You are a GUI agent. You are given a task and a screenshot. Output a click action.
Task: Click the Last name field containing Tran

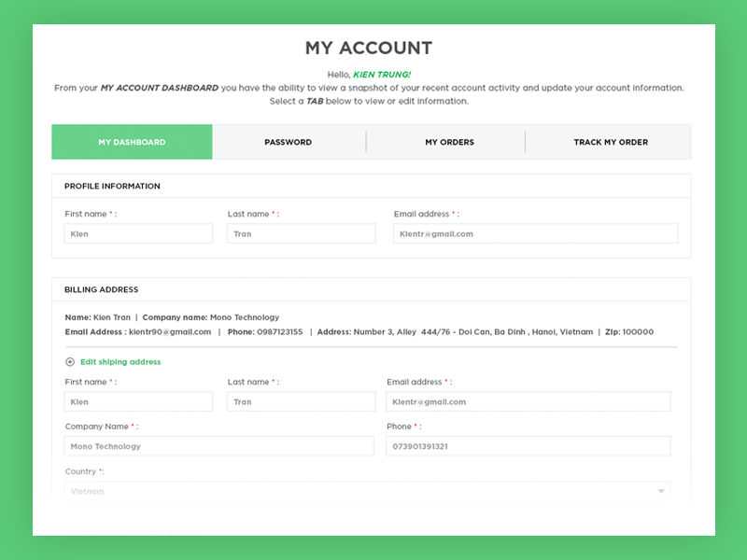pyautogui.click(x=301, y=233)
